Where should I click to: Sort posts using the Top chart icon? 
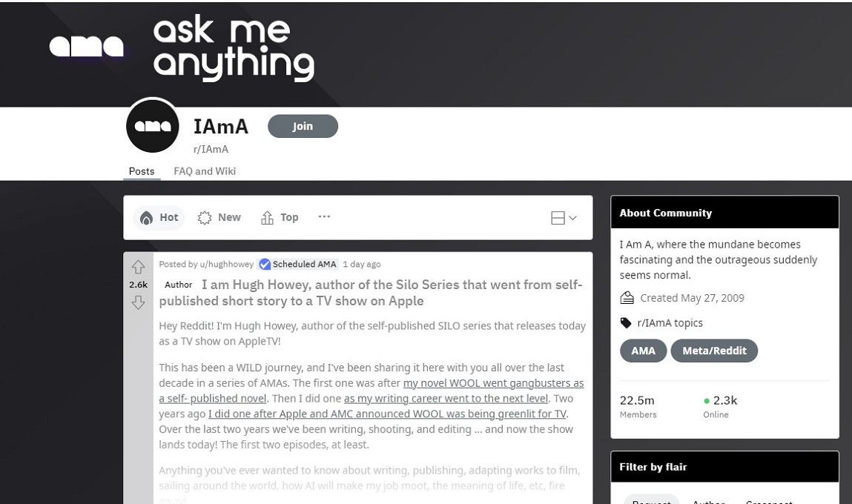[x=267, y=217]
